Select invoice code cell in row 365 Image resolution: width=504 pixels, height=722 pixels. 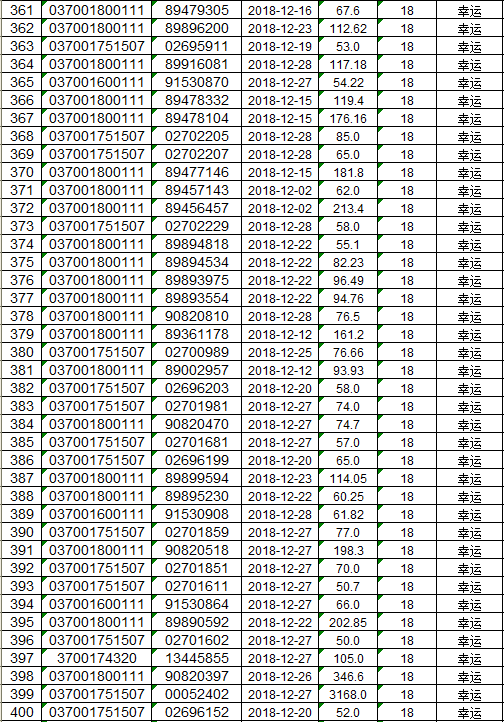(97, 82)
